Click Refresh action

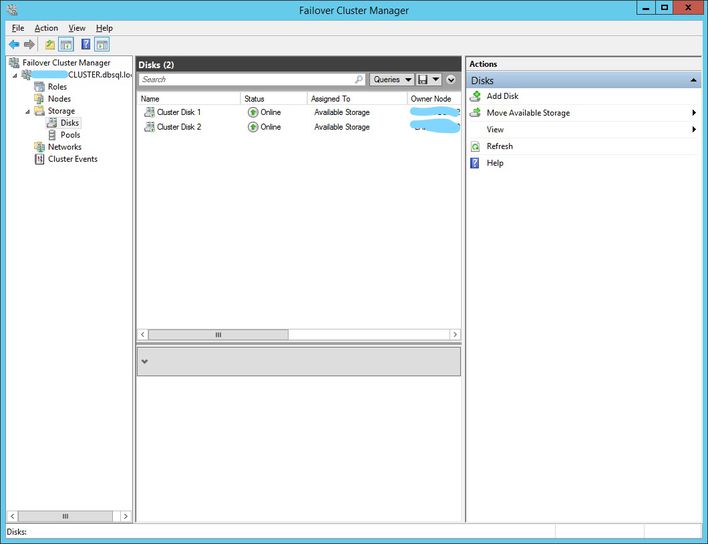pos(500,146)
